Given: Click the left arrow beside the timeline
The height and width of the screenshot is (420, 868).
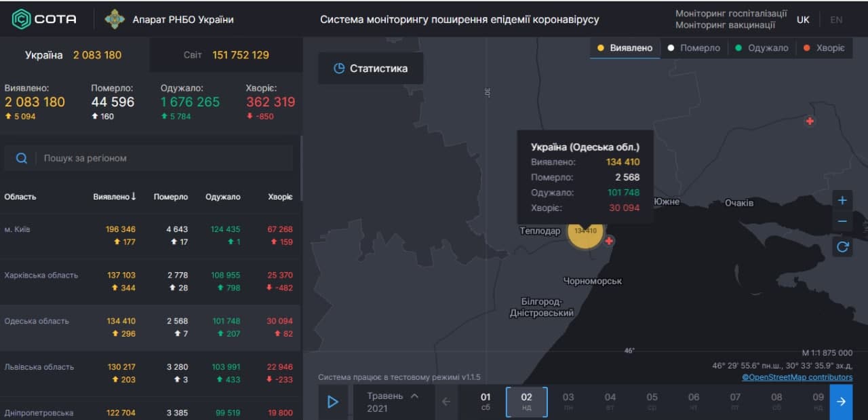Looking at the screenshot, I should tap(447, 402).
